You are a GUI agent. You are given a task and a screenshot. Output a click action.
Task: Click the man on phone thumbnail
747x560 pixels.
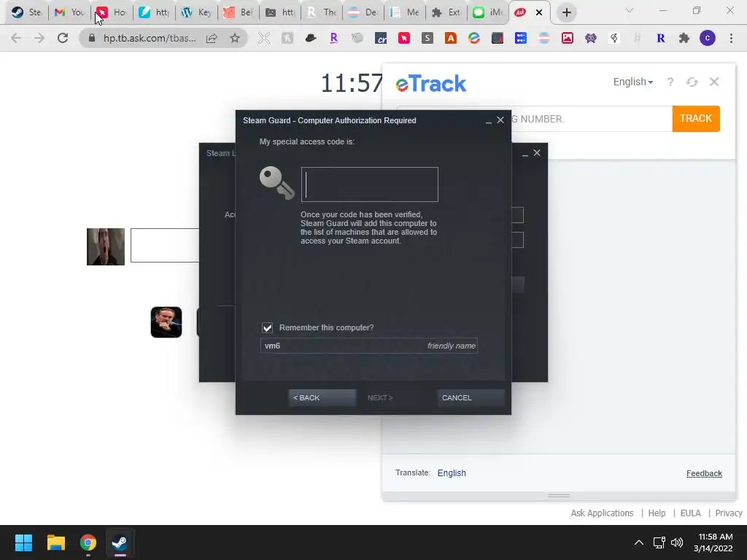[x=166, y=322]
